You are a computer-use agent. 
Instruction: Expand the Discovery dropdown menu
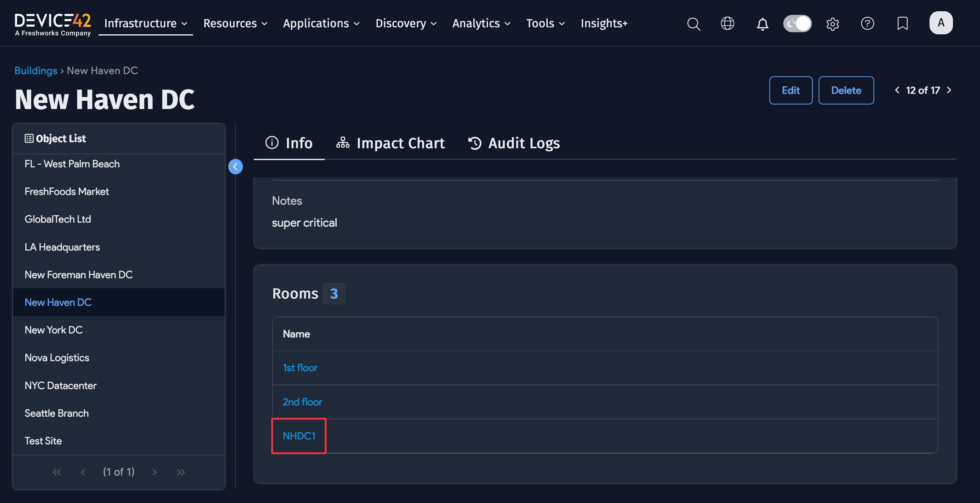click(405, 24)
